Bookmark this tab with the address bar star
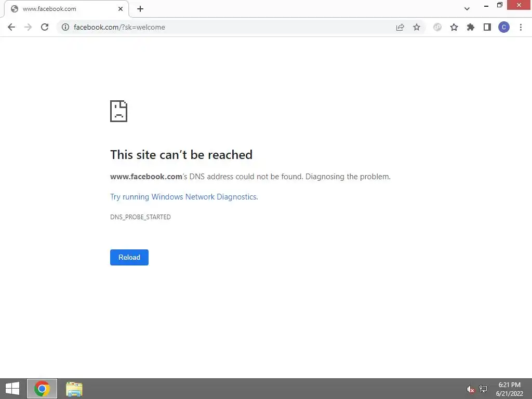 pos(417,27)
